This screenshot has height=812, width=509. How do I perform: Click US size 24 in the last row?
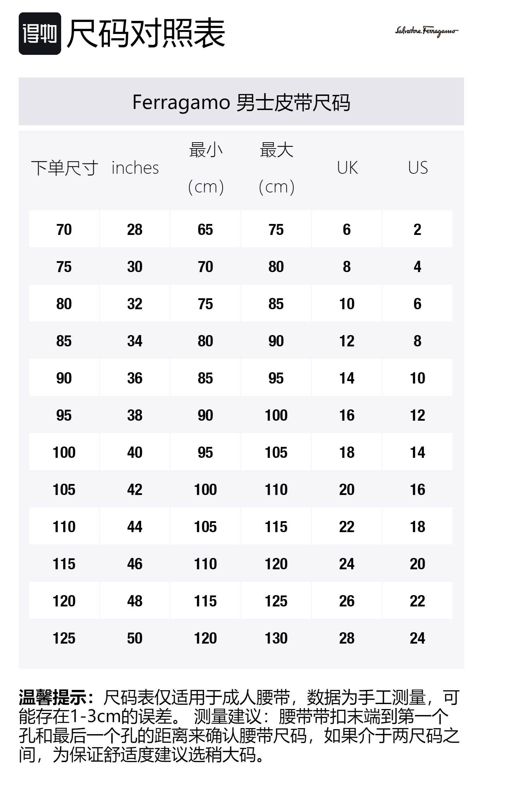point(417,638)
